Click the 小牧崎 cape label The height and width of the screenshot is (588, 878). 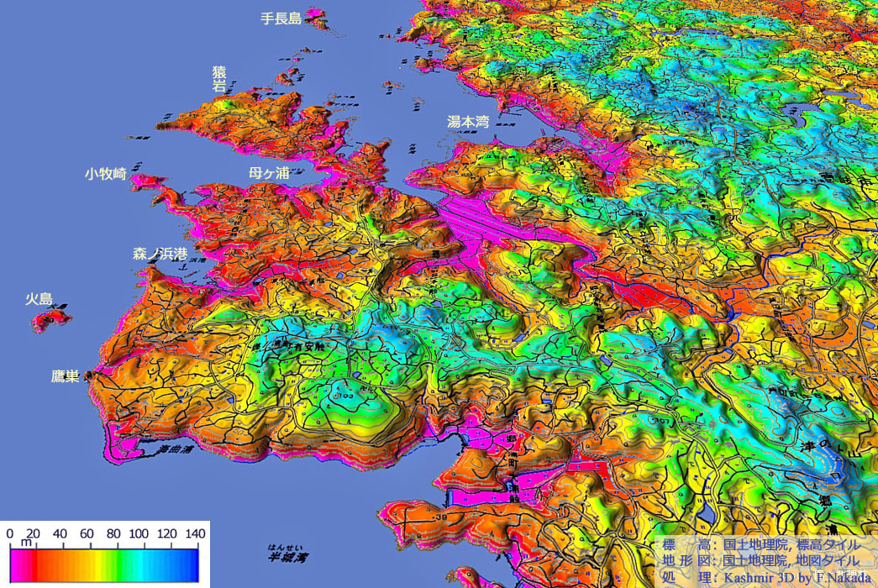click(x=105, y=174)
